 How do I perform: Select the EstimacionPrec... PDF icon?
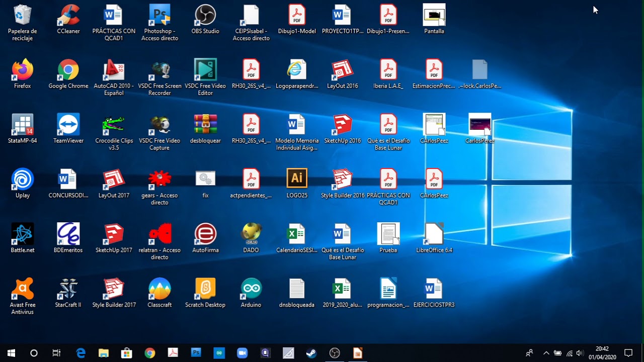[434, 70]
